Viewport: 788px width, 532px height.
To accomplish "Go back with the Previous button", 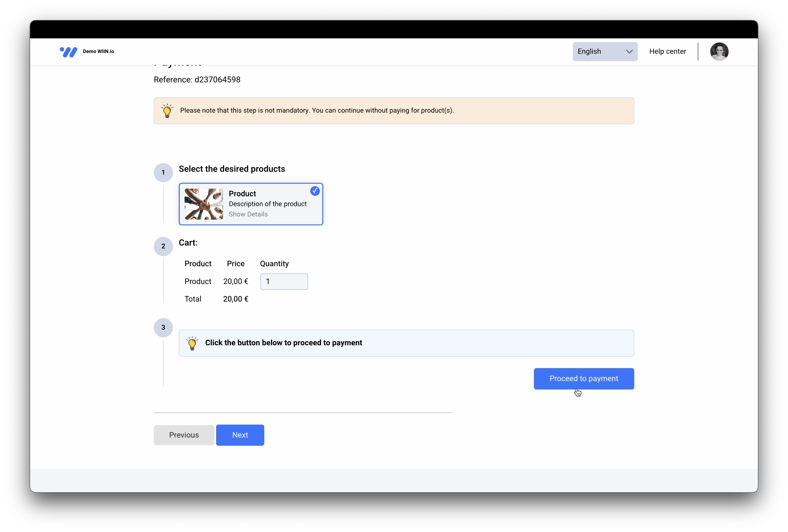I will point(184,435).
